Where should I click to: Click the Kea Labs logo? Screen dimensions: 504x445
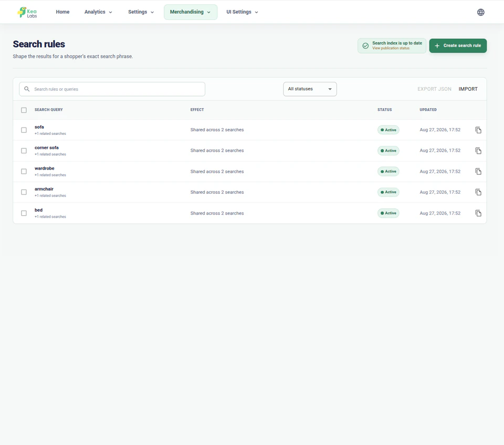[x=27, y=12]
